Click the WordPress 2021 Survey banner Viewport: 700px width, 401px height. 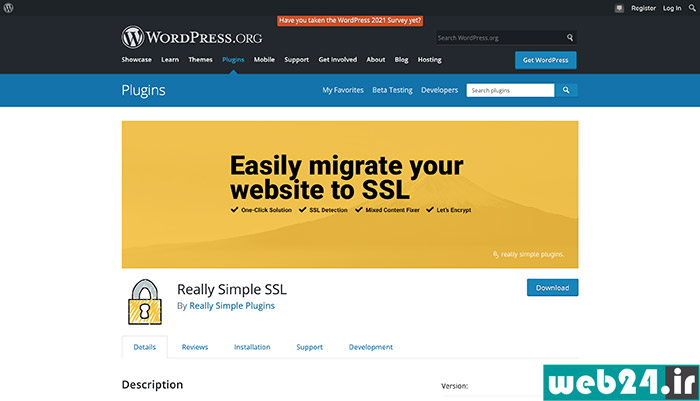click(350, 21)
